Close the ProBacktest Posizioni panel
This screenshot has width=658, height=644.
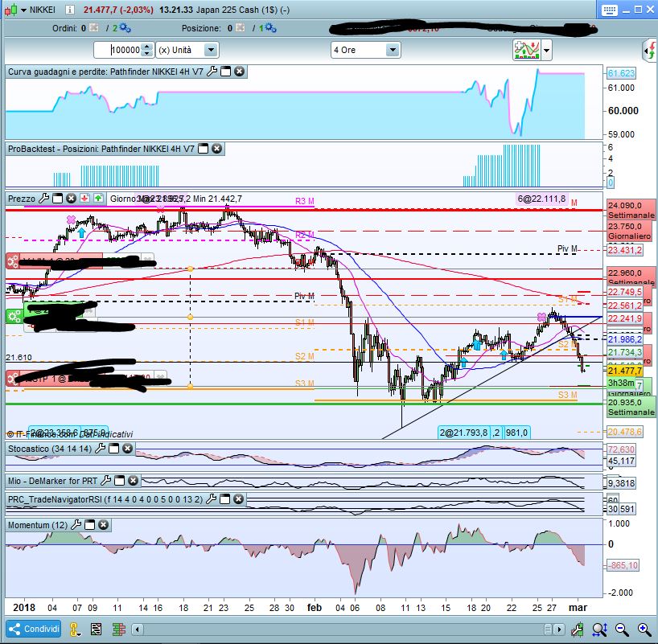[216, 149]
